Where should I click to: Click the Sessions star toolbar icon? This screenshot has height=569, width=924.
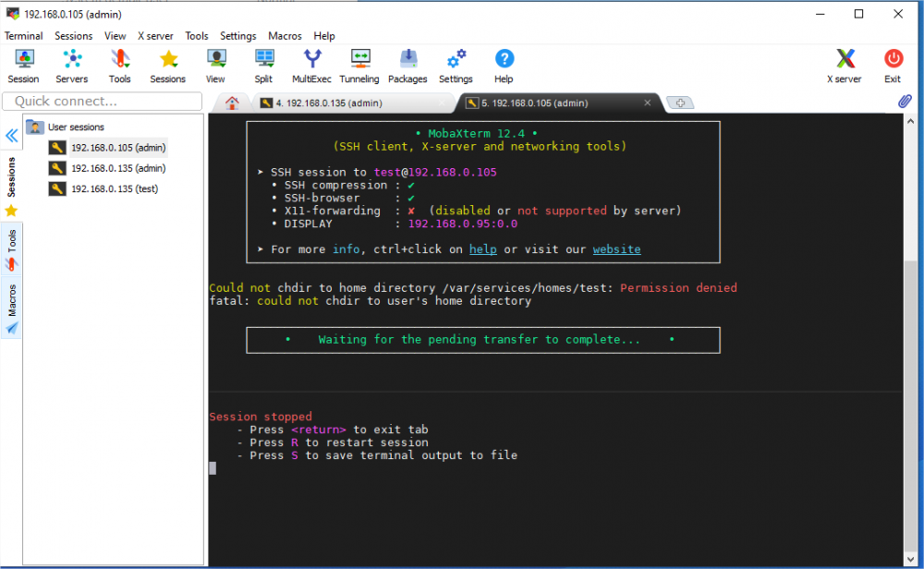point(168,66)
